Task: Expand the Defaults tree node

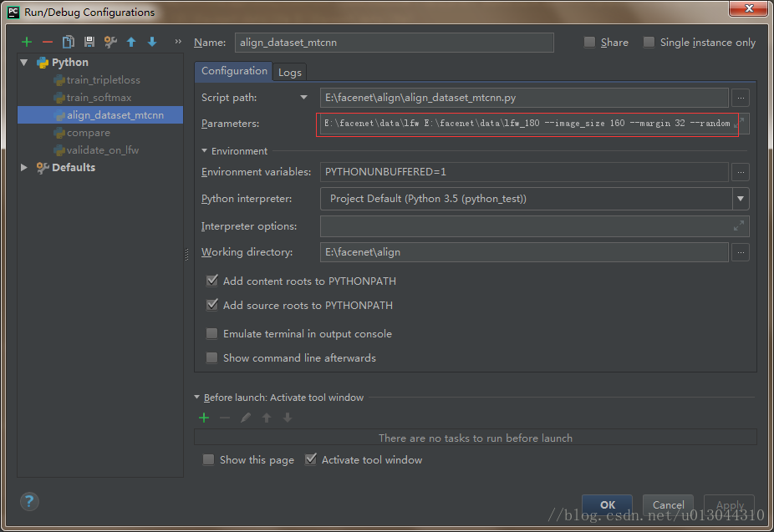Action: tap(23, 168)
